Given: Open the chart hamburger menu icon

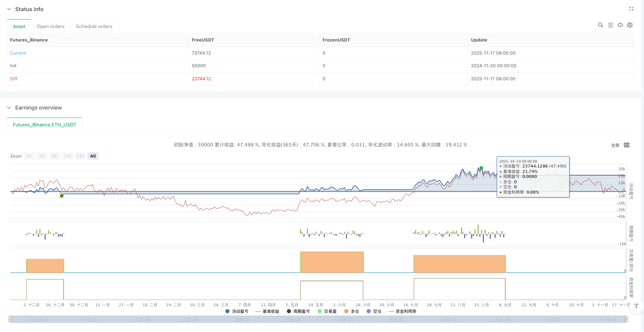Looking at the screenshot, I should pyautogui.click(x=626, y=145).
